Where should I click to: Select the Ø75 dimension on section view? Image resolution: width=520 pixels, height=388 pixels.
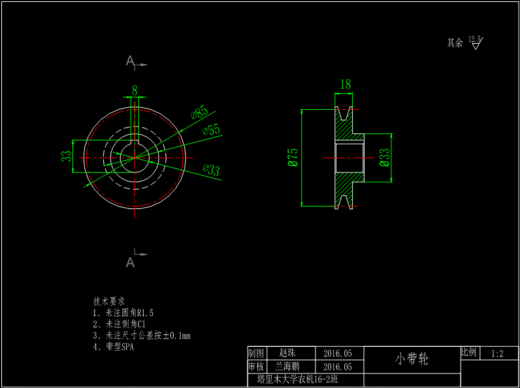pyautogui.click(x=293, y=157)
